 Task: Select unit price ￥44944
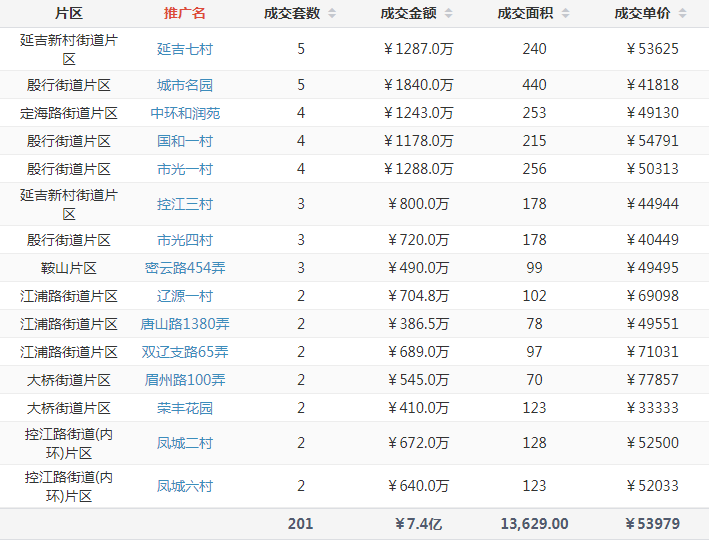(x=652, y=204)
